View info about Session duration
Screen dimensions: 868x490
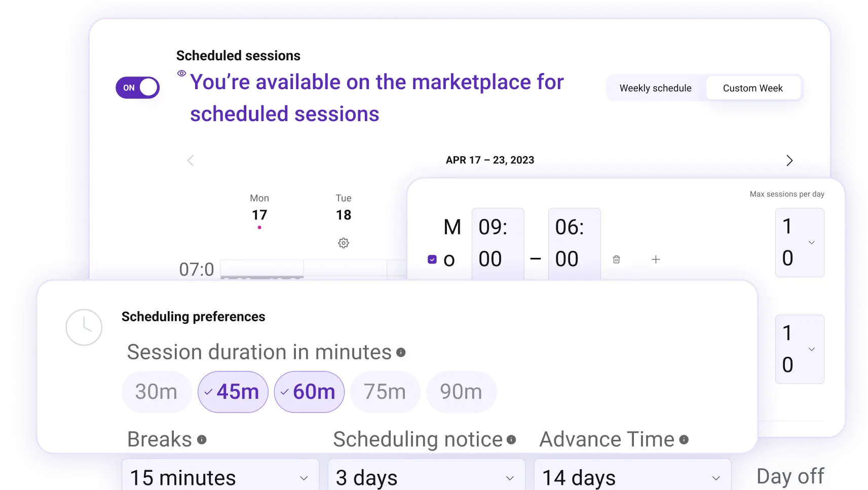coord(401,351)
